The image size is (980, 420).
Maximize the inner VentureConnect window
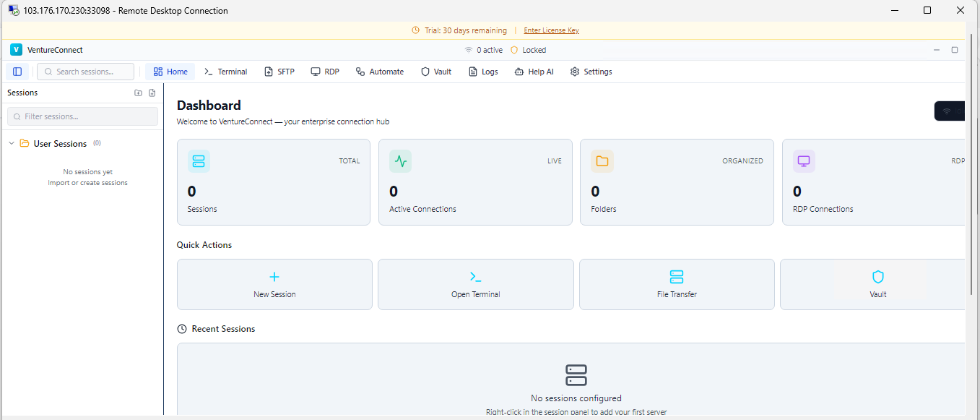[x=955, y=50]
